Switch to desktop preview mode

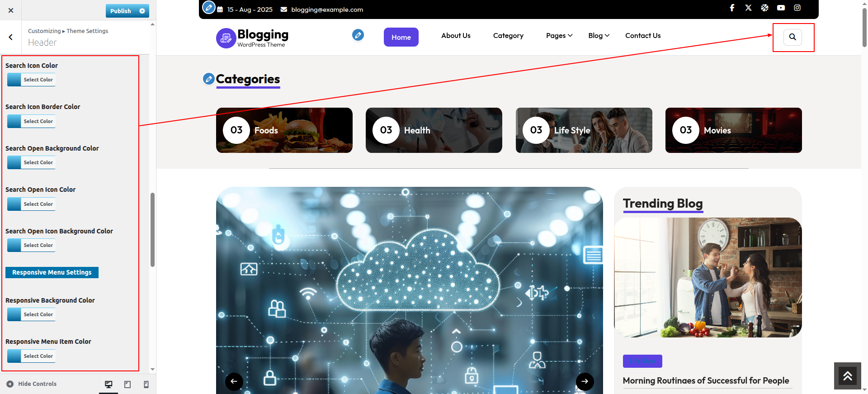click(108, 384)
